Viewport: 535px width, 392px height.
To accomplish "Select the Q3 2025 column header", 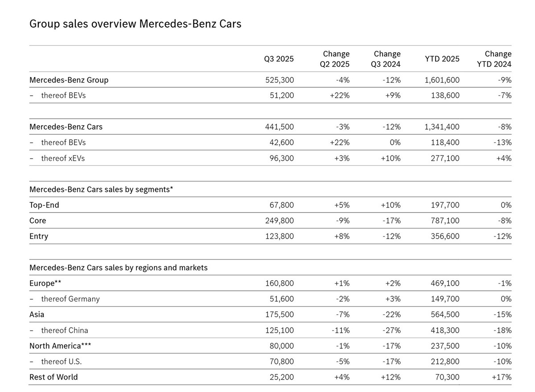I will click(279, 59).
